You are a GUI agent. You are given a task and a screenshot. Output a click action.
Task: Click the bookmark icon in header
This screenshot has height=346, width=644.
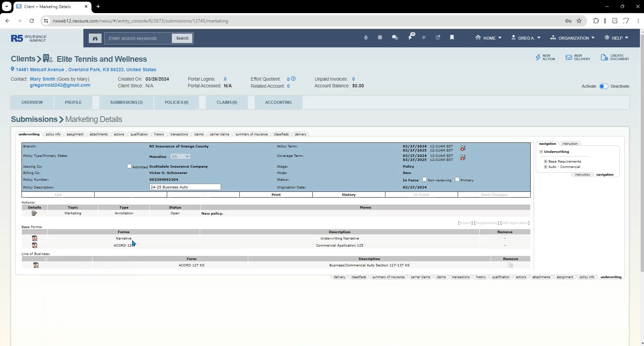pos(452,38)
